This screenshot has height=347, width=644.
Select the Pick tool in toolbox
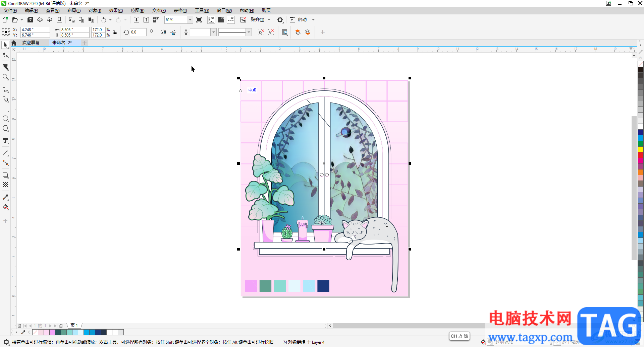point(5,45)
